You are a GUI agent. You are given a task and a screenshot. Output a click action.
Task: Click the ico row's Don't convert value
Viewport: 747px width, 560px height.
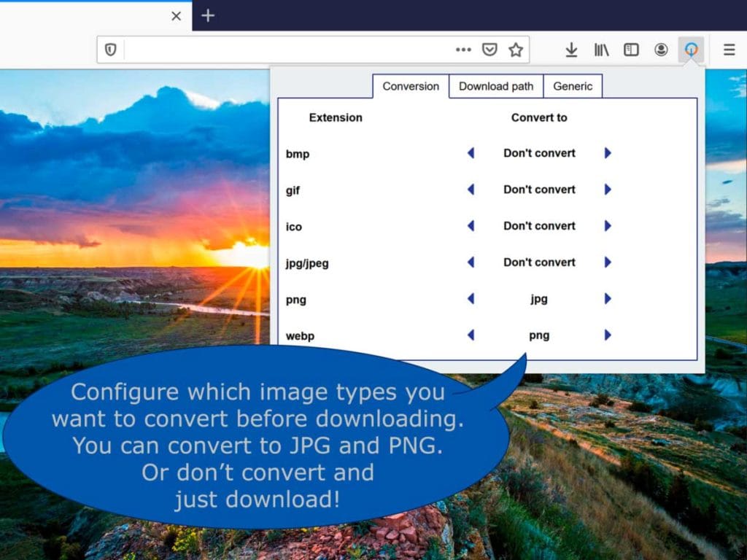(539, 226)
